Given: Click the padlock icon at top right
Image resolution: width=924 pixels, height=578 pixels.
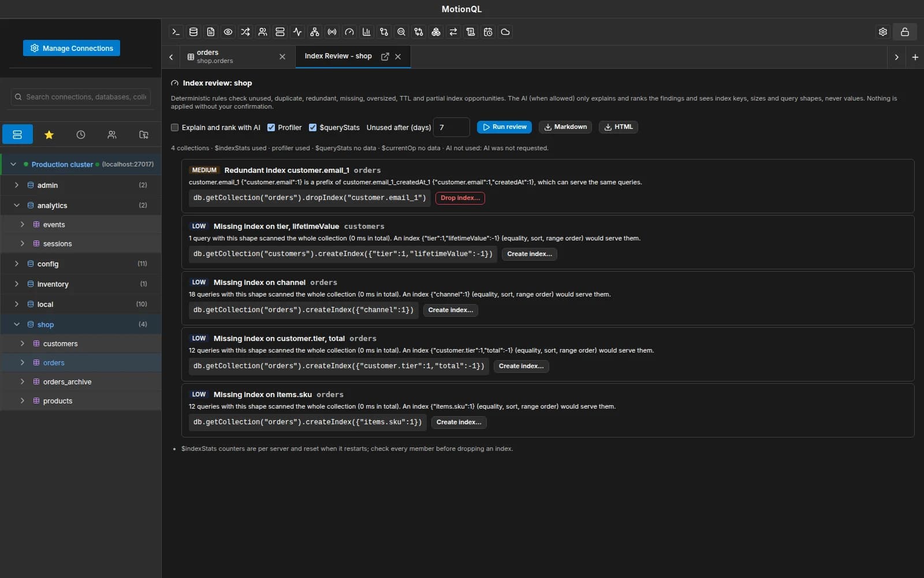Looking at the screenshot, I should click(x=905, y=32).
